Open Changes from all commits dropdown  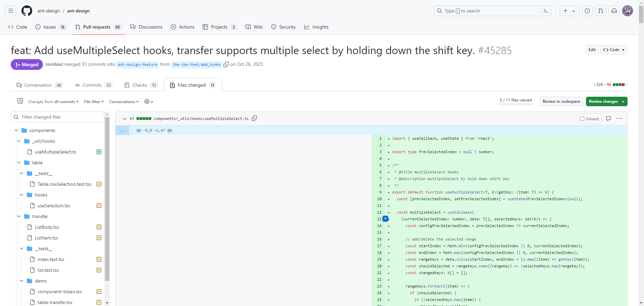(53, 102)
